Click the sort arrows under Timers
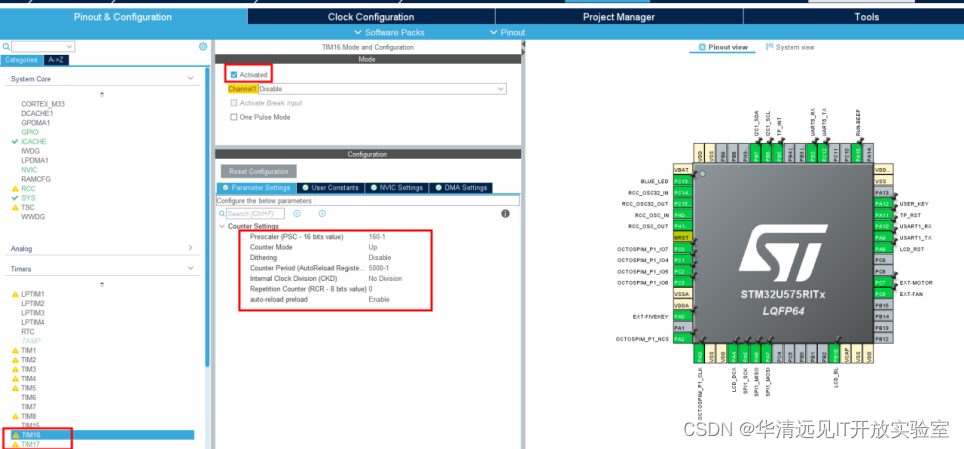The width and height of the screenshot is (964, 449). [x=102, y=284]
